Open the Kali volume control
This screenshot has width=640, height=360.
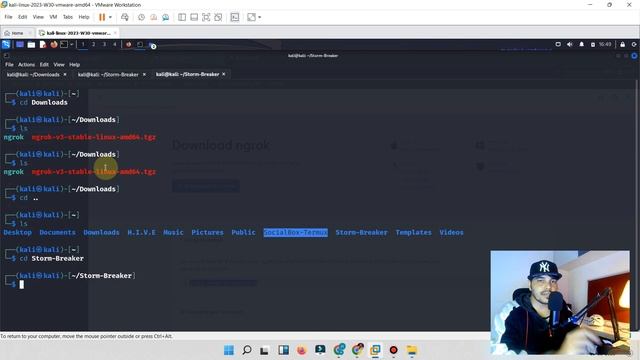tap(570, 44)
